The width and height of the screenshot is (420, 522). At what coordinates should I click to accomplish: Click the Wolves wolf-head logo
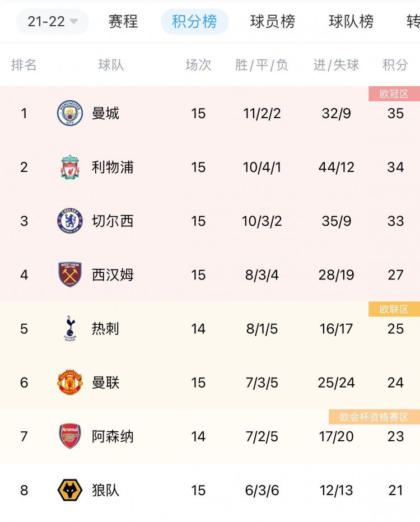70,491
